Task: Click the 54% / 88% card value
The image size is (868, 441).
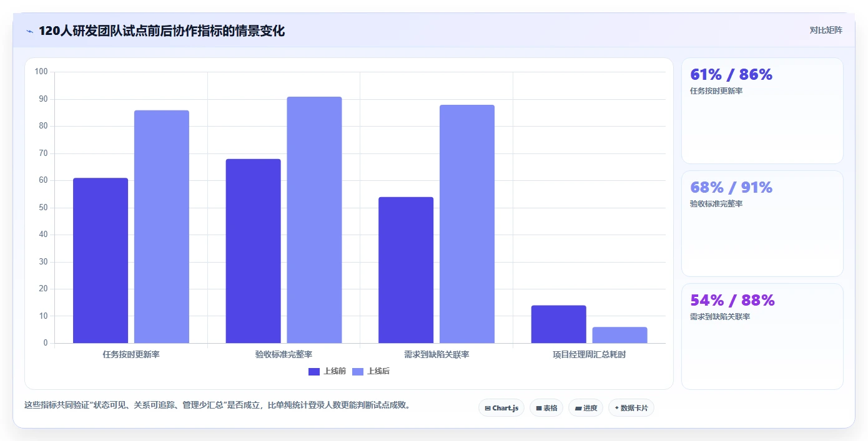Action: [x=732, y=300]
